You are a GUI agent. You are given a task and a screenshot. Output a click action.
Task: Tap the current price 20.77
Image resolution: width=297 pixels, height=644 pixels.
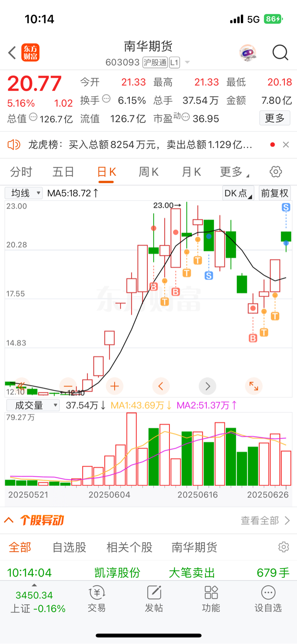[34, 84]
